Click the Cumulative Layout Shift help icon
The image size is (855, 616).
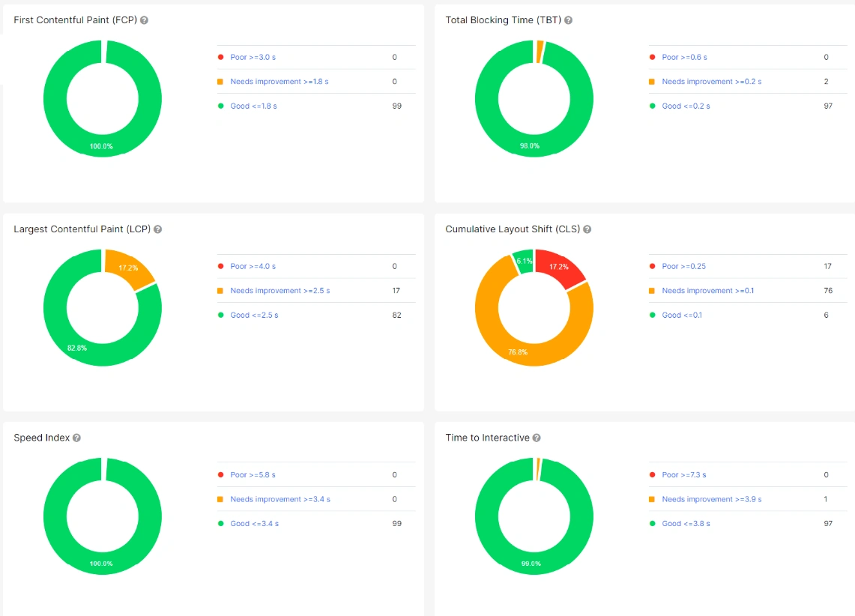[587, 229]
